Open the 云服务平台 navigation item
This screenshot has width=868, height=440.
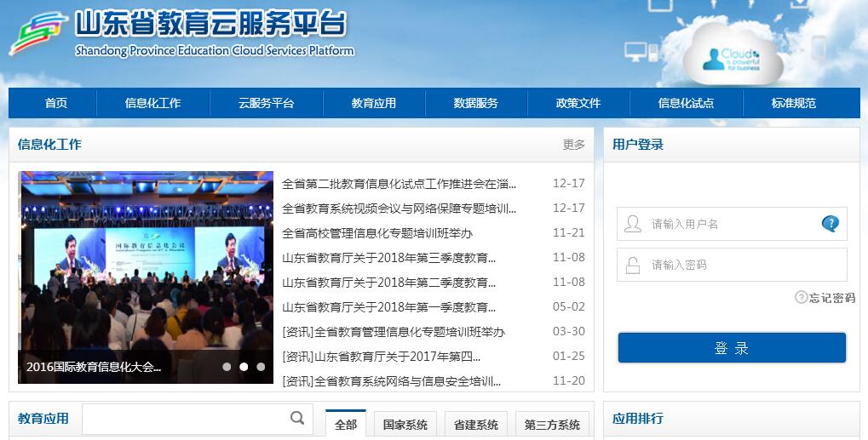(266, 103)
